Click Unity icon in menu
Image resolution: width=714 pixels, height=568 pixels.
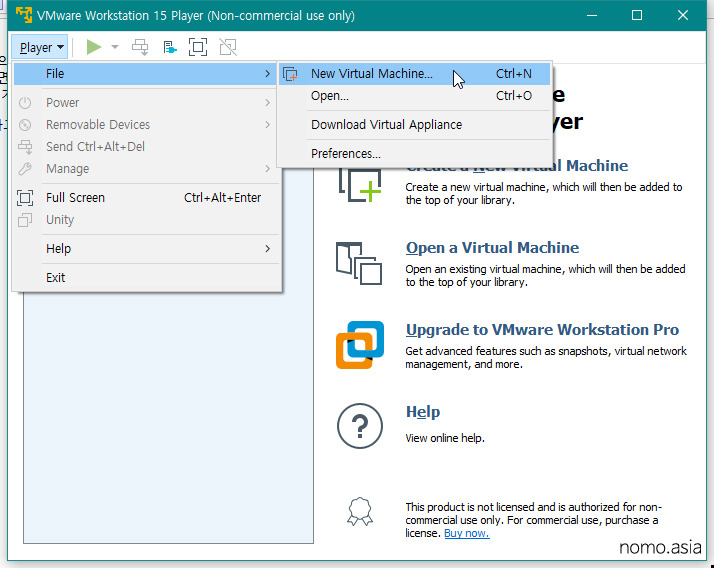click(25, 220)
